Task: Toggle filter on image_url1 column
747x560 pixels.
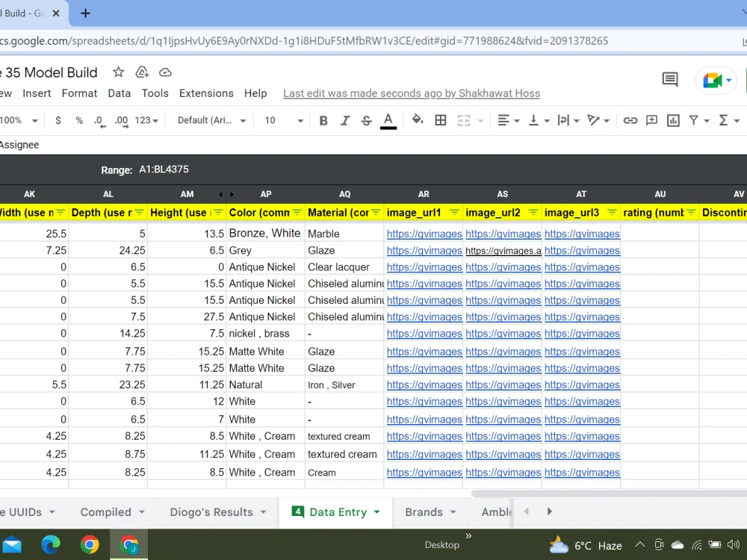Action: [454, 212]
